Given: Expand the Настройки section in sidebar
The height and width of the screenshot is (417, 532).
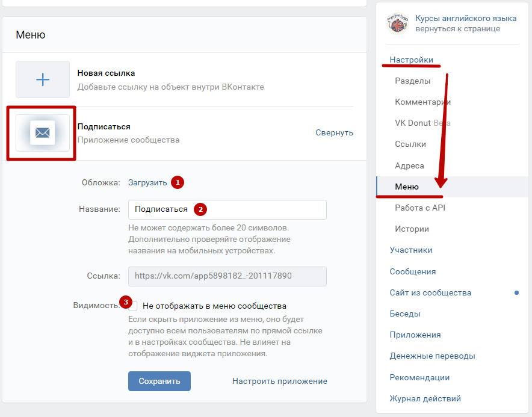Looking at the screenshot, I should pyautogui.click(x=411, y=60).
